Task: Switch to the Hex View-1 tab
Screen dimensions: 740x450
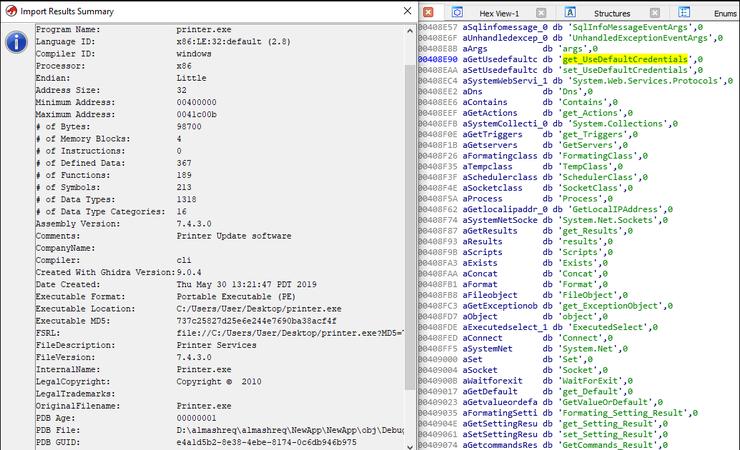Action: (x=499, y=14)
